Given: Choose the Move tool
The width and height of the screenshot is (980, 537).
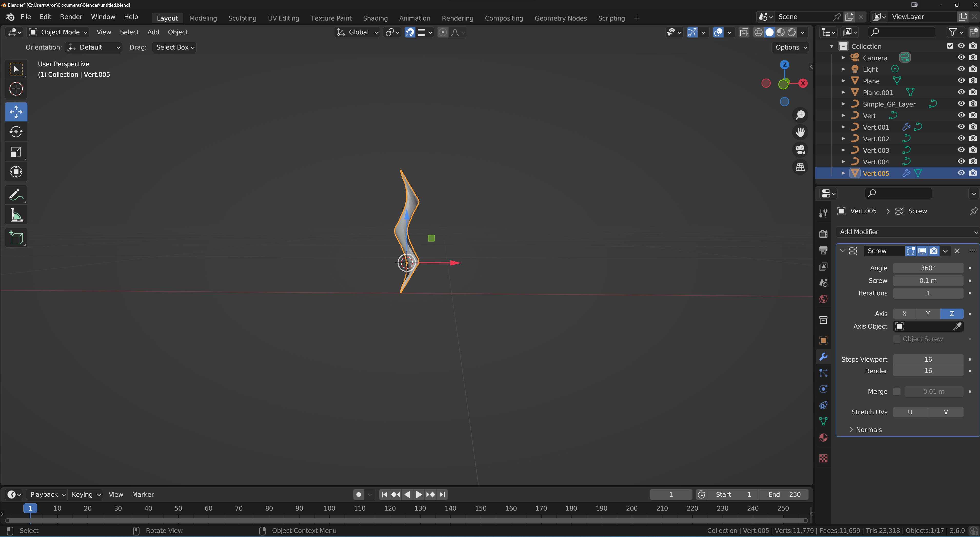Looking at the screenshot, I should tap(16, 112).
